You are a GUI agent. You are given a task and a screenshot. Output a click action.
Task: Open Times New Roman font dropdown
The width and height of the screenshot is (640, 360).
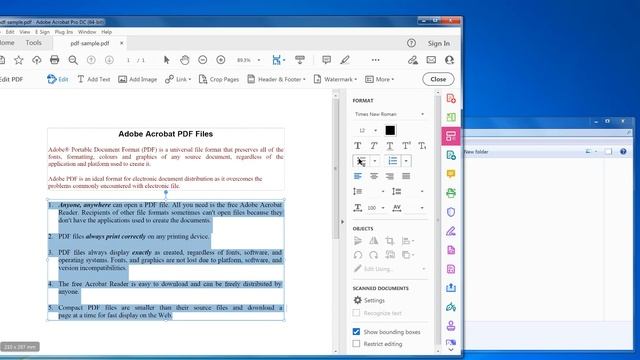click(x=390, y=114)
